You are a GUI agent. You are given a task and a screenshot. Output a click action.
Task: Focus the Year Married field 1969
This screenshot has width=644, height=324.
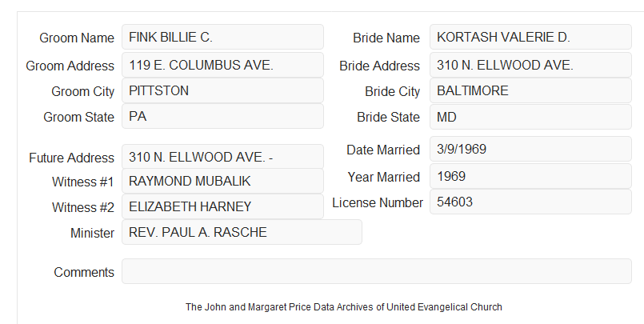point(530,176)
